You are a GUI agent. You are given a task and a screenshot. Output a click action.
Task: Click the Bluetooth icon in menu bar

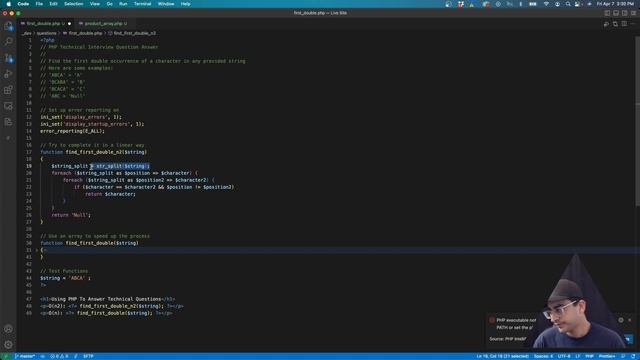[x=520, y=4]
